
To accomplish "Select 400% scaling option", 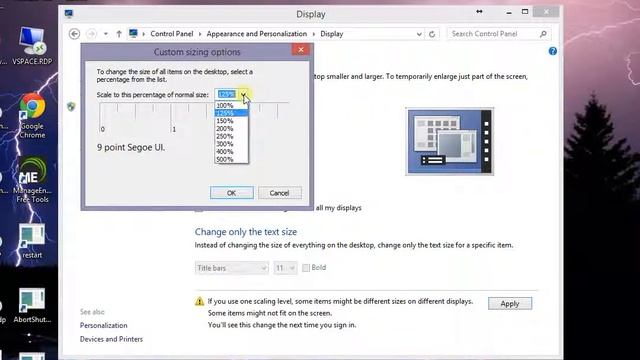I will [x=231, y=152].
